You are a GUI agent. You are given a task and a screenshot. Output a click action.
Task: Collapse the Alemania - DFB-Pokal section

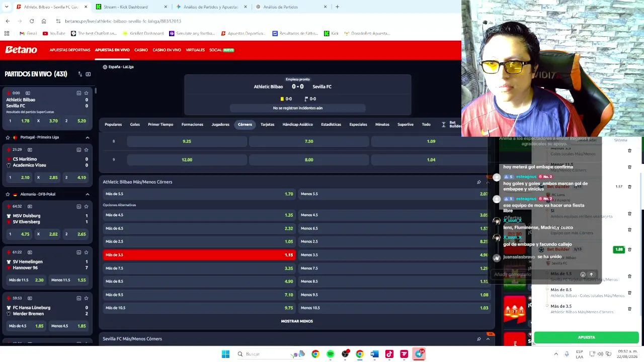click(x=87, y=194)
